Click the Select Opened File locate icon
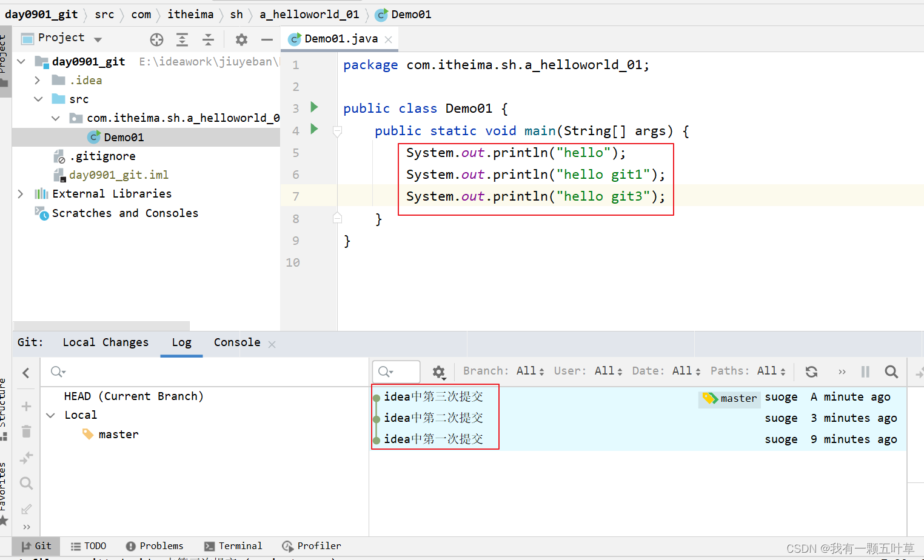This screenshot has height=560, width=924. point(156,39)
